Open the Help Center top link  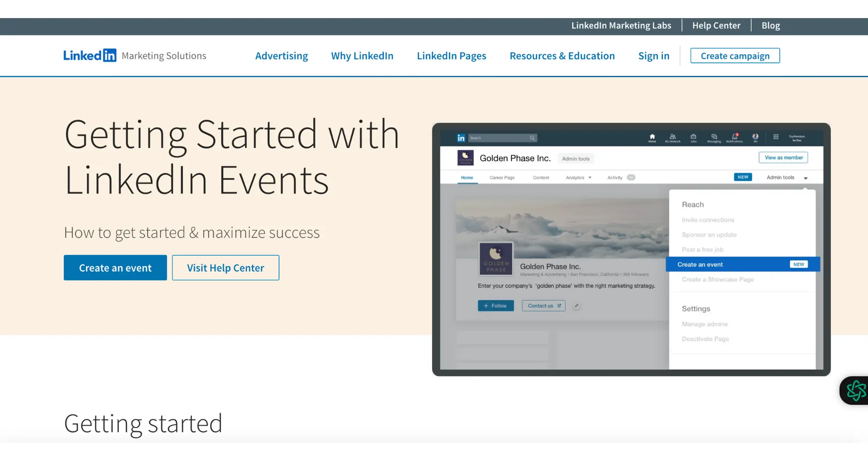[x=717, y=25]
